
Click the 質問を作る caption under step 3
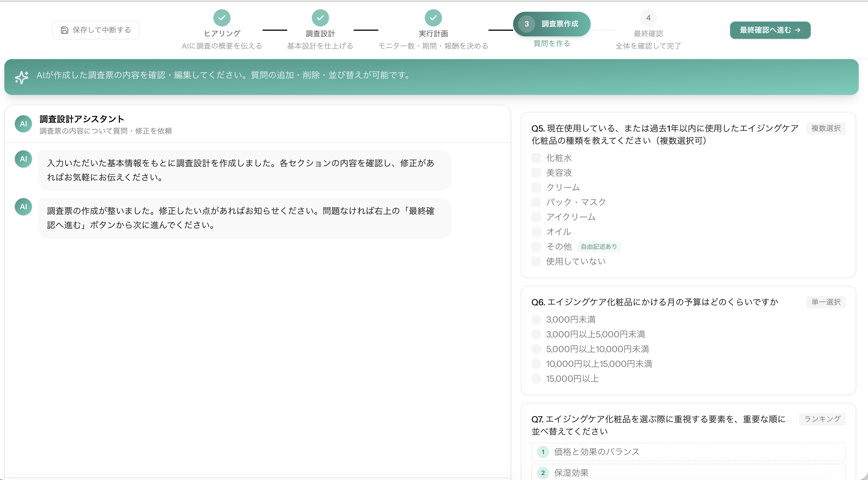(552, 43)
